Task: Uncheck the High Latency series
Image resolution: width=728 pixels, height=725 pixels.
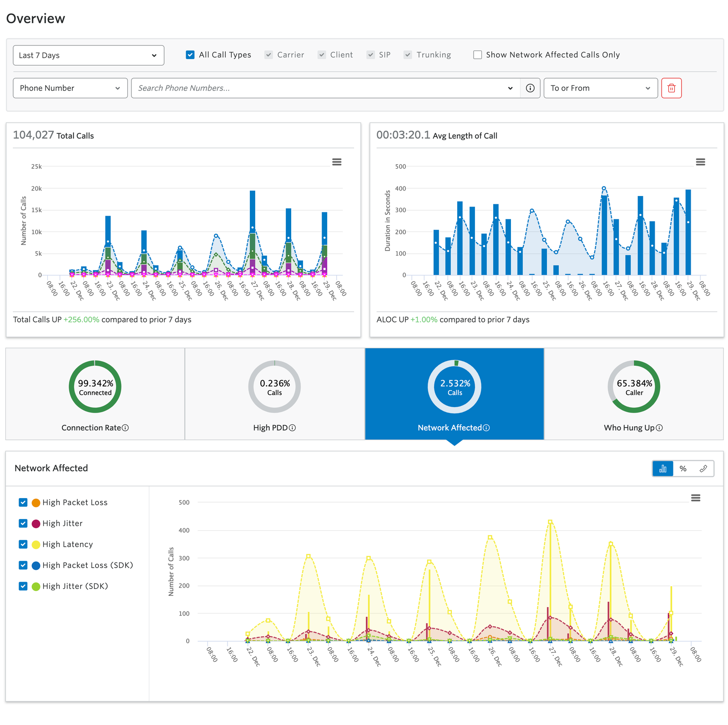Action: [23, 544]
